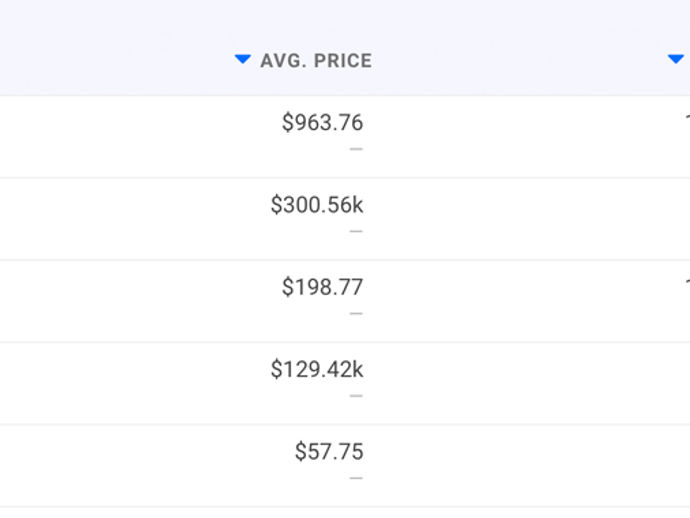Click the dash indicator under $129.42k
Screen dimensions: 690x518
[356, 396]
